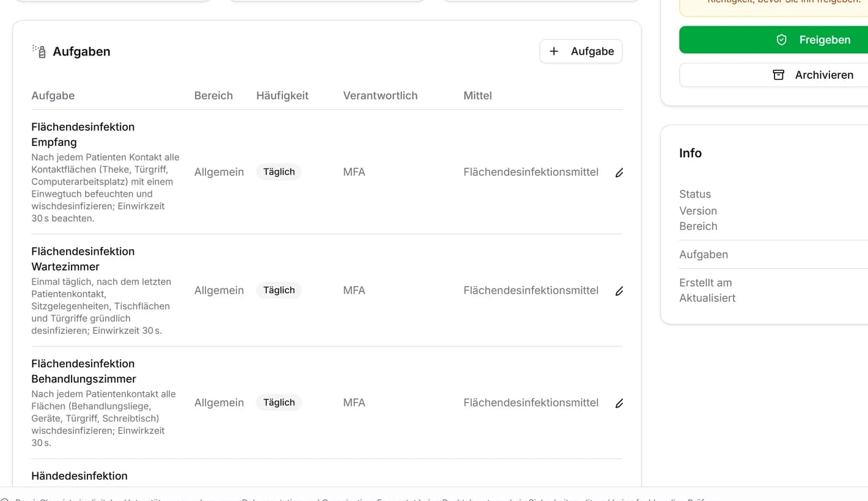Select Flächendesinfektionsmittel in the Wartezimmer row
This screenshot has width=868, height=501.
(531, 290)
